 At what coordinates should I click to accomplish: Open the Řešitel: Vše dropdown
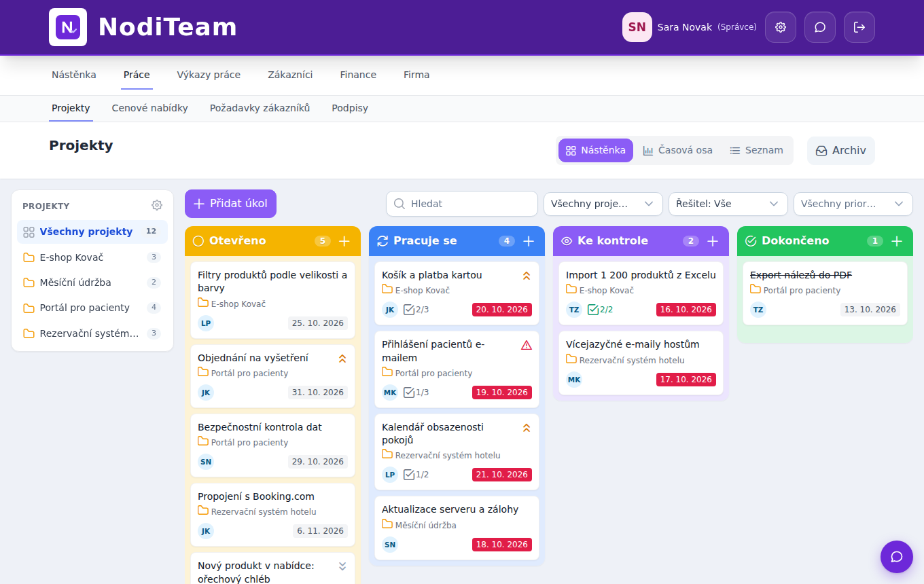(728, 204)
